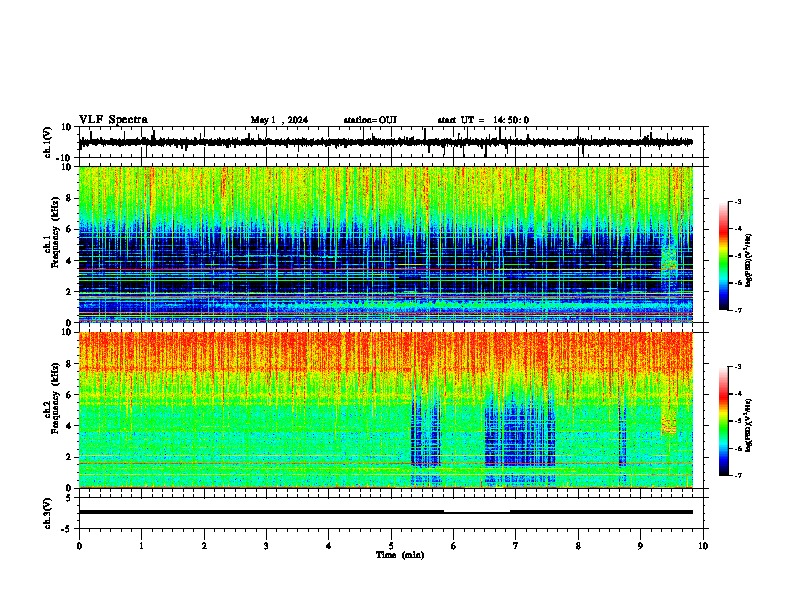Click the "start UT = 14:50: 0" text

(483, 120)
